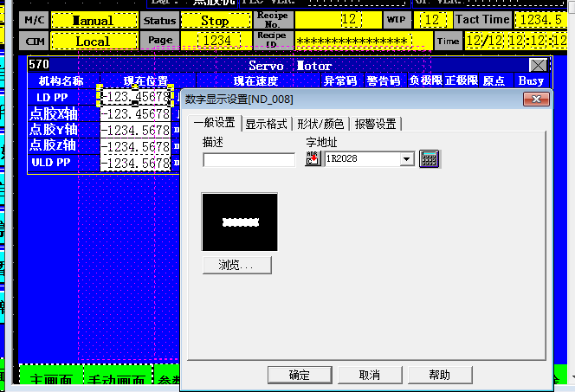Screen dimensions: 575x392
Task: Click the address input icon beside 字地址
Action: point(313,159)
